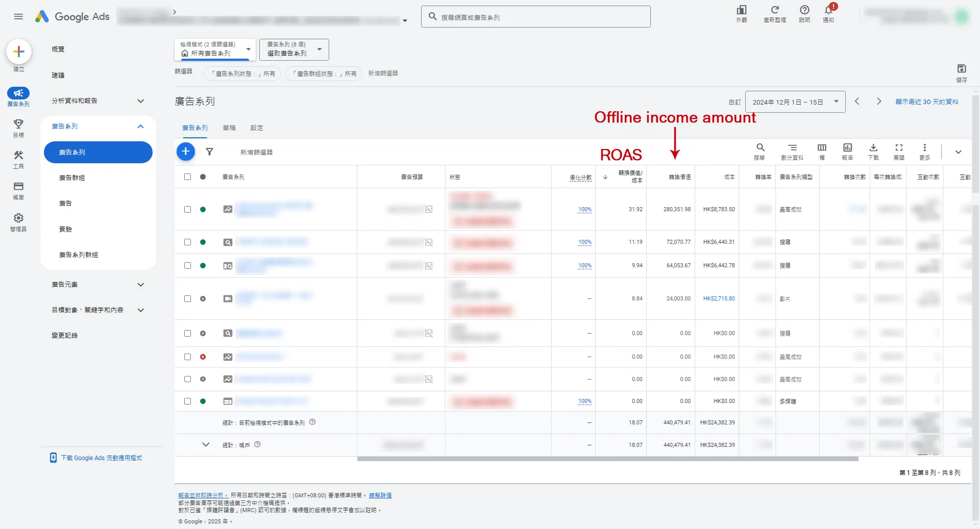980x529 pixels.
Task: Check the row with ROAS 8.84
Action: [187, 298]
